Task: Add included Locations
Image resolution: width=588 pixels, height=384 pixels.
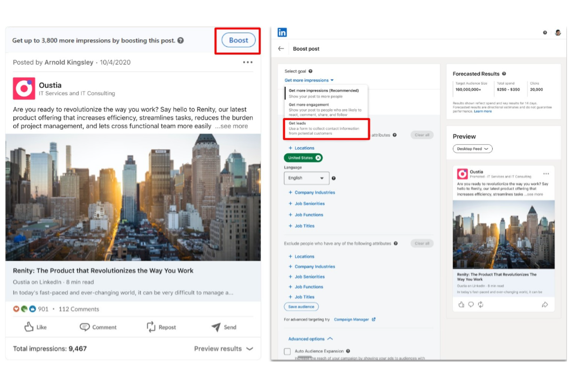Action: point(302,148)
